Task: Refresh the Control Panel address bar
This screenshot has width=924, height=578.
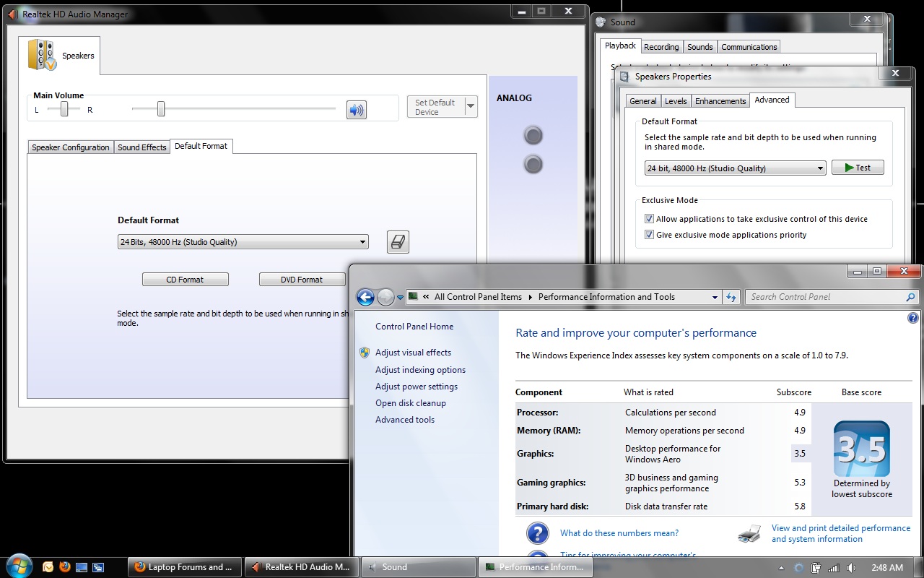Action: 731,297
